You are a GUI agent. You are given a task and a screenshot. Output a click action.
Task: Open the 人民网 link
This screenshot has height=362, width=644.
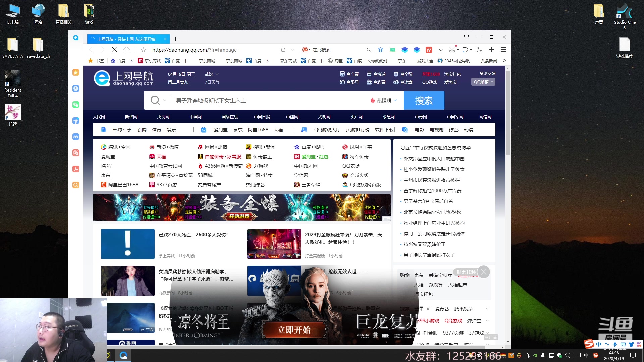(99, 117)
